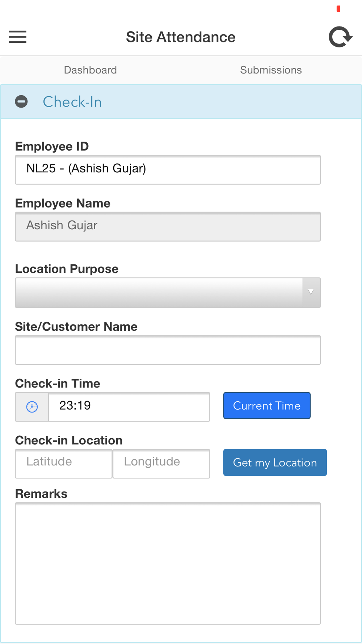362x644 pixels.
Task: Collapse the Check-In header panel
Action: (x=181, y=102)
